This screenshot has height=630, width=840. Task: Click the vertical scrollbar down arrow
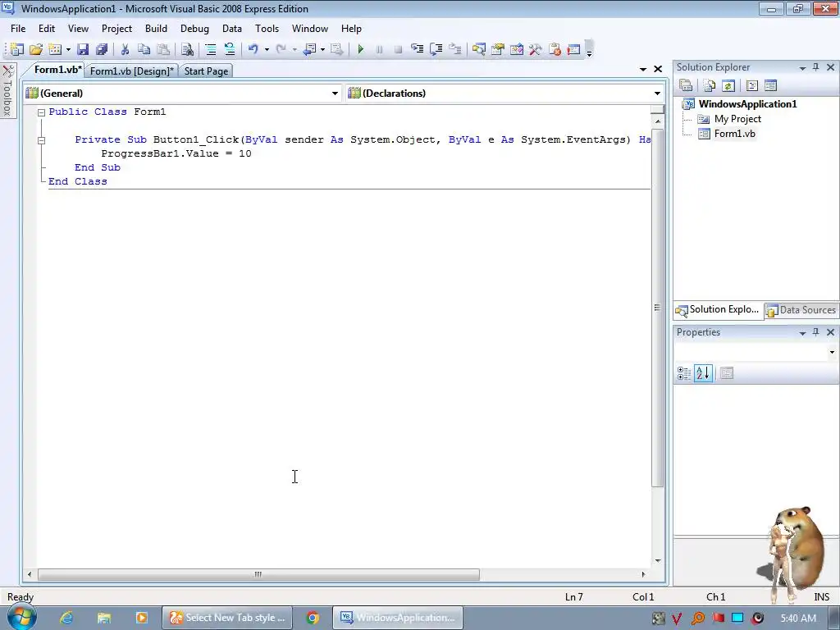point(657,561)
